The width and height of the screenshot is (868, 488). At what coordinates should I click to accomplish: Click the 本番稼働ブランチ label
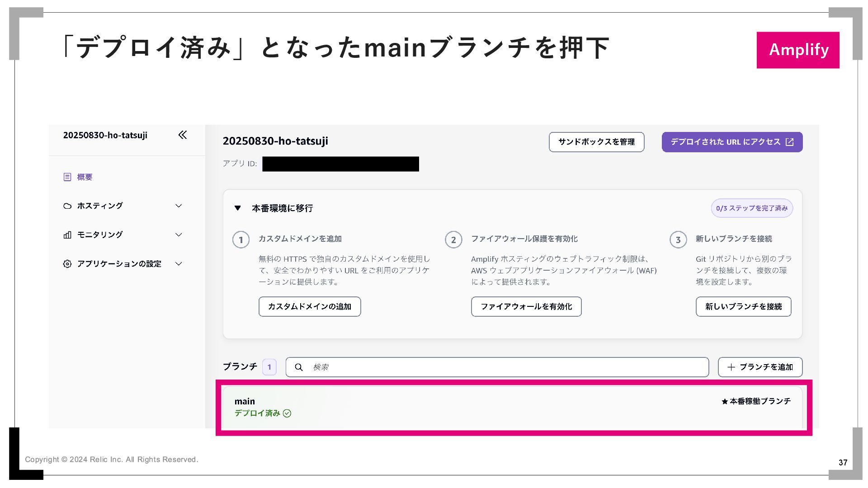tap(760, 401)
